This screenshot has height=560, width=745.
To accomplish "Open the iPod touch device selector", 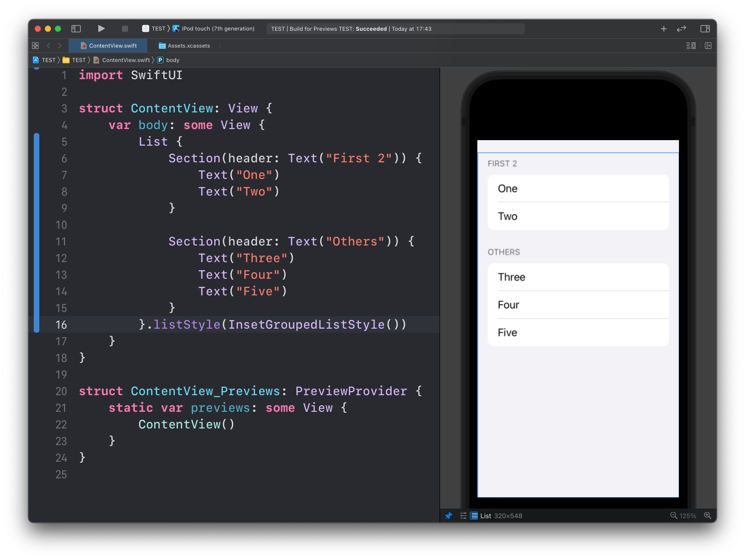I will 214,28.
